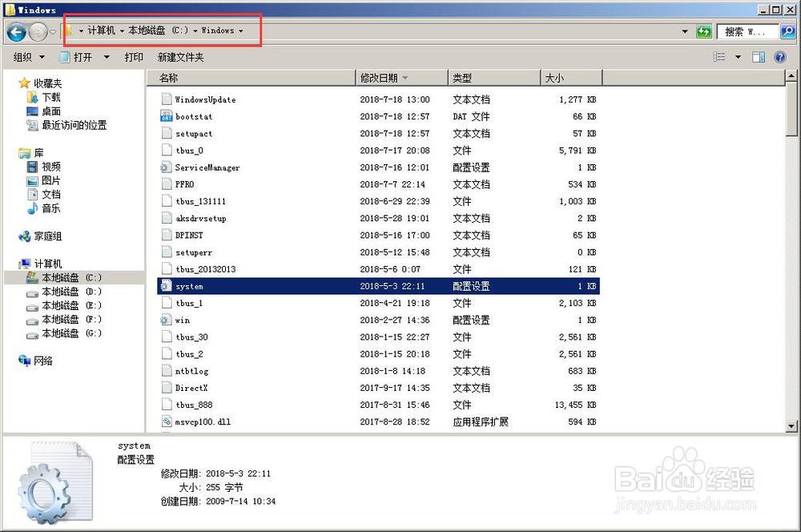The height and width of the screenshot is (532, 801).
Task: Click the win config file icon
Action: pos(166,320)
